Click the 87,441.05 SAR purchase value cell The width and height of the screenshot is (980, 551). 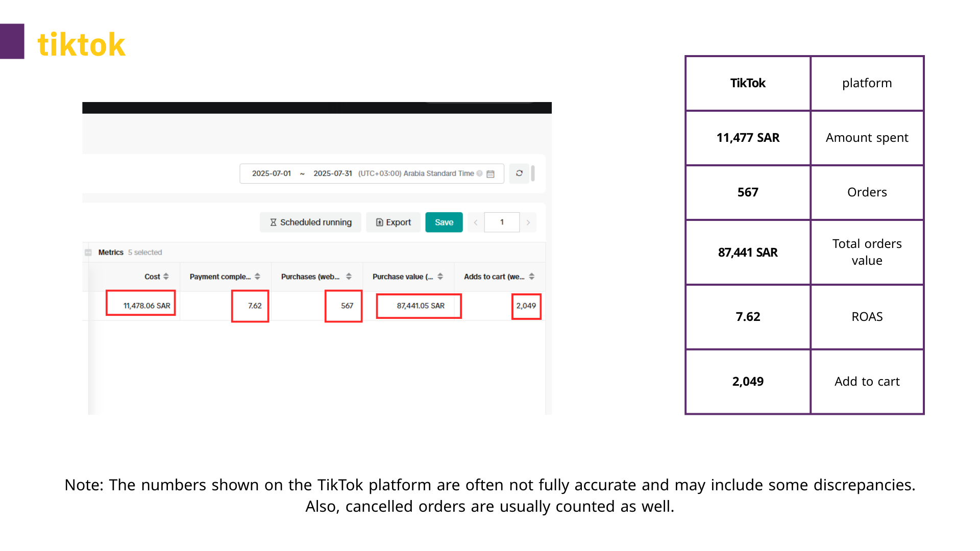421,306
